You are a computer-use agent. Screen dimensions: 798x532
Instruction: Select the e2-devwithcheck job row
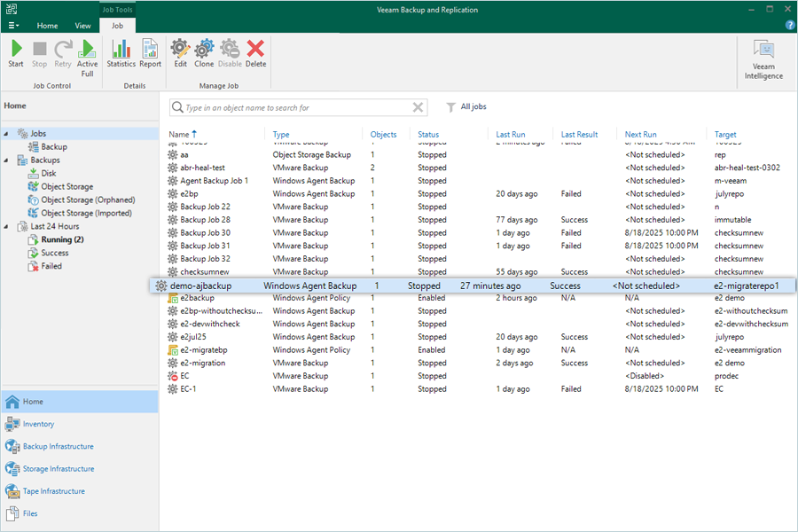(479, 325)
